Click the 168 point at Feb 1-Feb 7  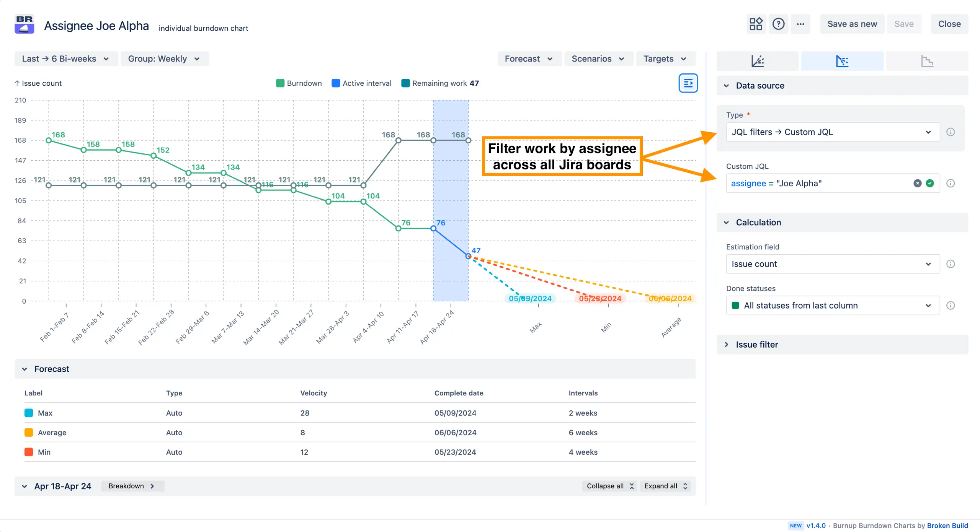pos(49,140)
